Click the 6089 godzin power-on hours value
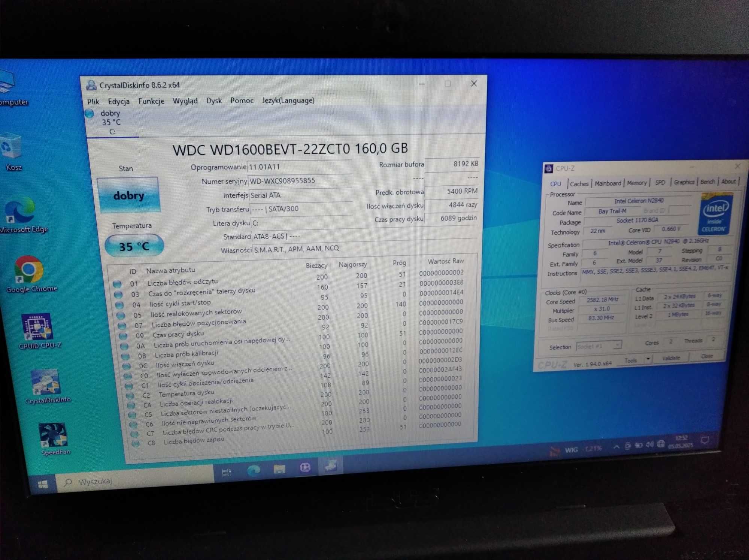The image size is (749, 560). (452, 218)
